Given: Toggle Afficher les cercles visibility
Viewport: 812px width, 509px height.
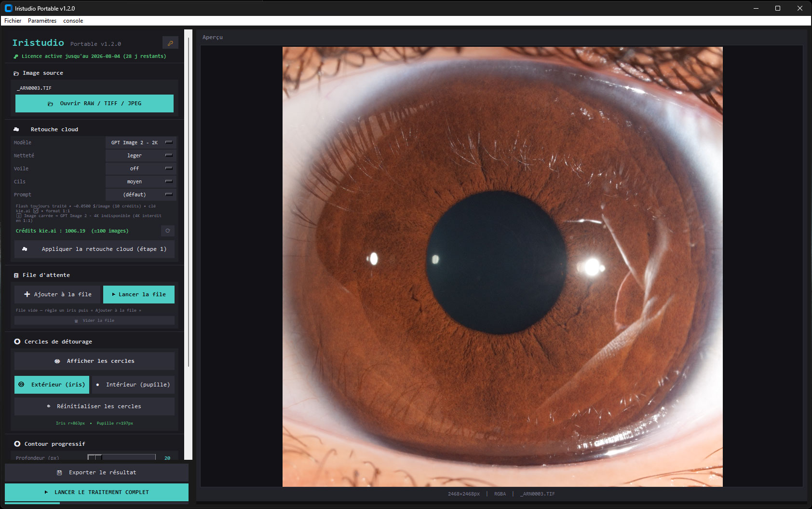Looking at the screenshot, I should pos(95,361).
